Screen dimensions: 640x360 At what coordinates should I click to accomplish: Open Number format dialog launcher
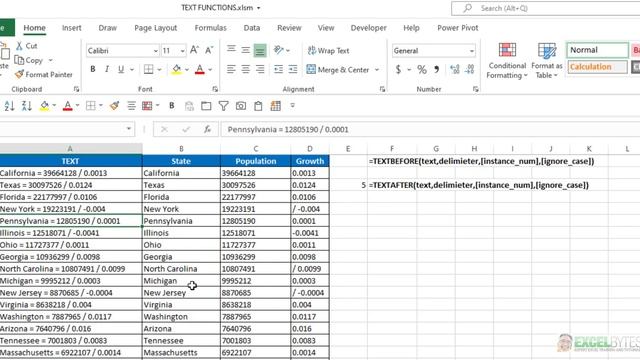[476, 89]
